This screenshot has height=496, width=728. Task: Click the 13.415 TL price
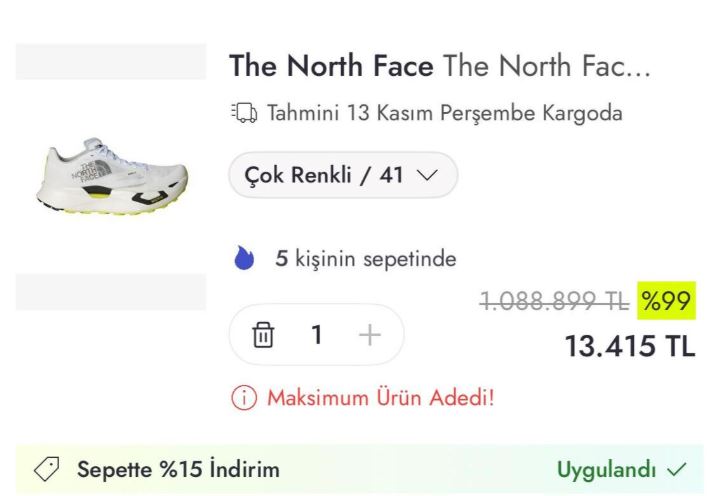point(629,346)
